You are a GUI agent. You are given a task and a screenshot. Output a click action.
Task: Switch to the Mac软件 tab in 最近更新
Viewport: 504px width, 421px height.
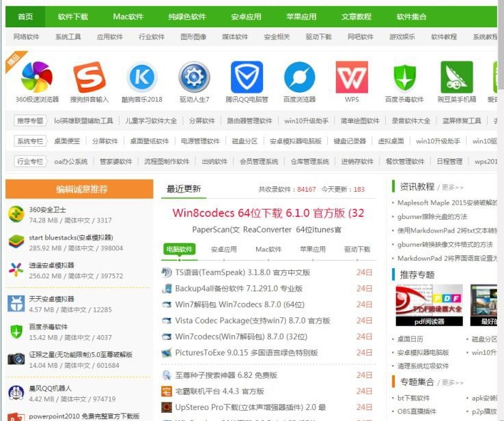[268, 249]
